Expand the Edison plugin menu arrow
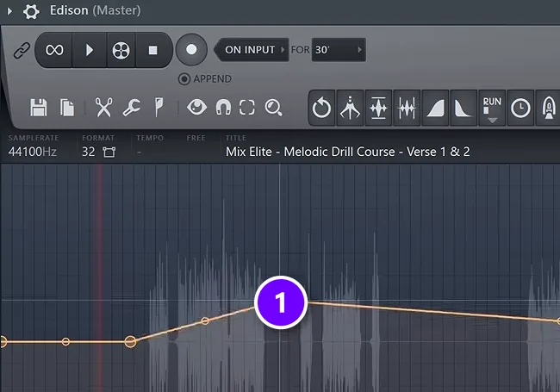 click(9, 11)
